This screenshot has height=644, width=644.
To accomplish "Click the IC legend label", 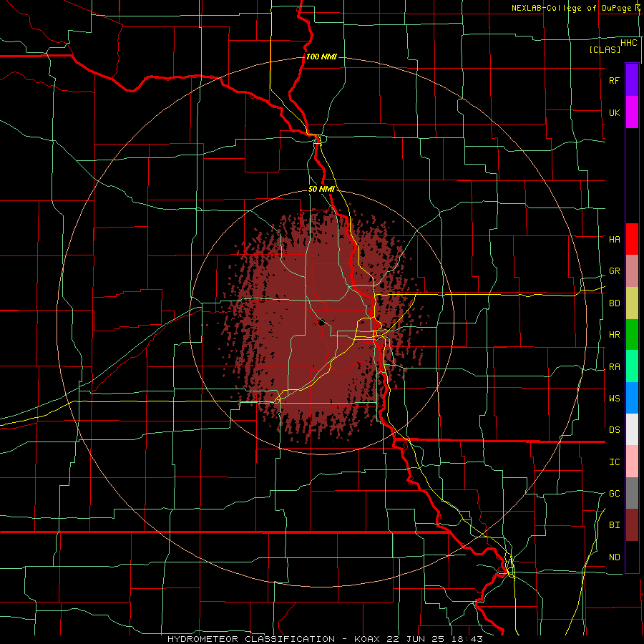I will (614, 462).
